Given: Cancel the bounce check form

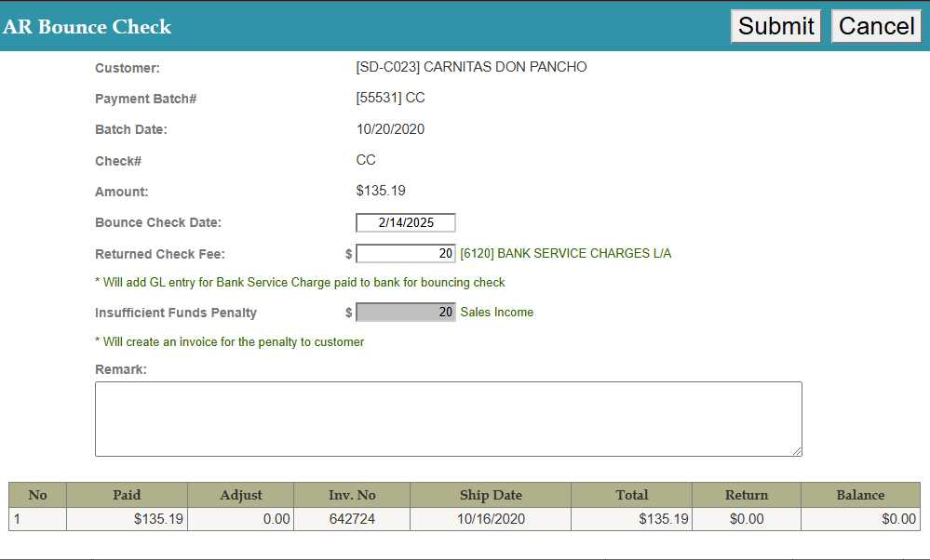Looking at the screenshot, I should click(x=876, y=26).
